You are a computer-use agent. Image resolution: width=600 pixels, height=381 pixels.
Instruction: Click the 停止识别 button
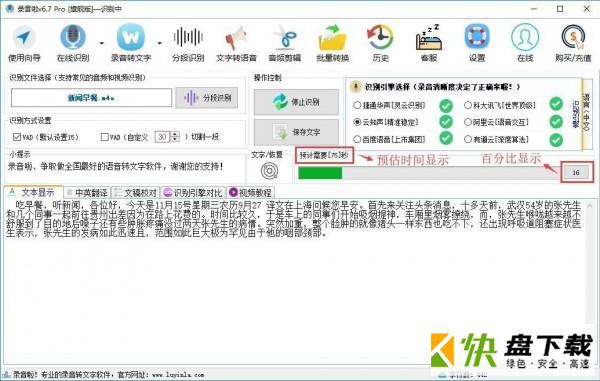(296, 102)
